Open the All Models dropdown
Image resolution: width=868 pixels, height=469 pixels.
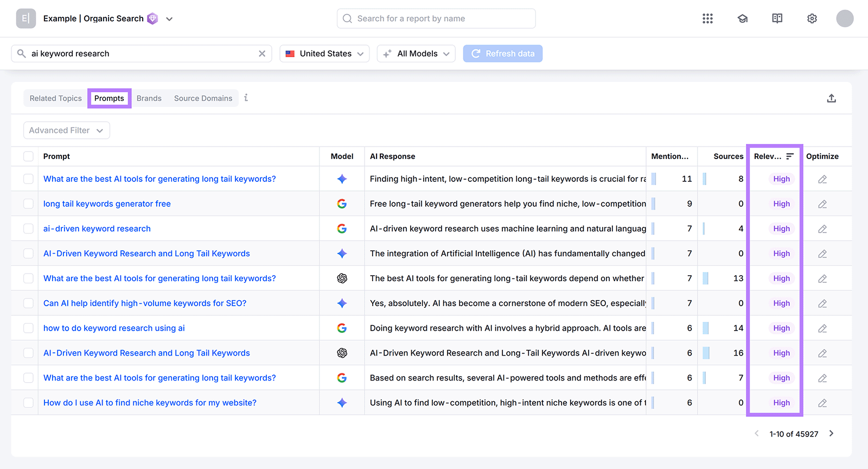click(416, 53)
